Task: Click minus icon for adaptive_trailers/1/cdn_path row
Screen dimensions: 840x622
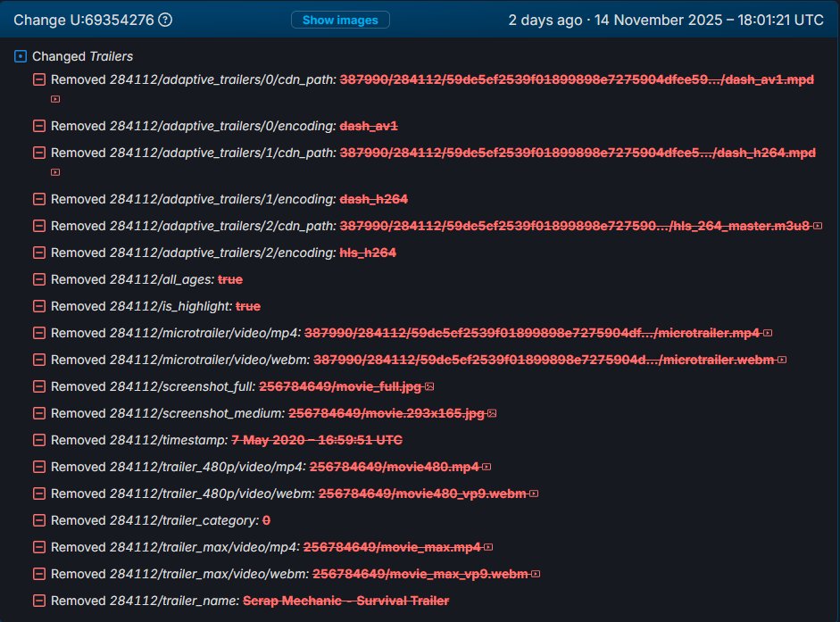Action: tap(39, 153)
